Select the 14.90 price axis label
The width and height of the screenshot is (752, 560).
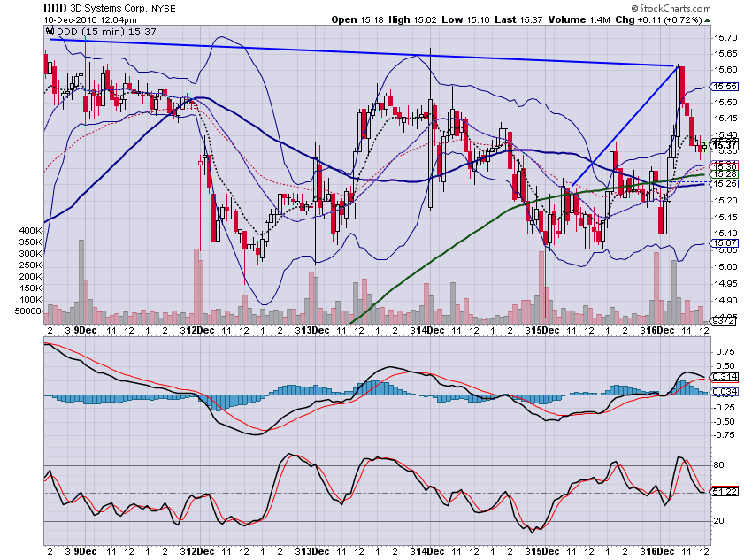pyautogui.click(x=725, y=301)
